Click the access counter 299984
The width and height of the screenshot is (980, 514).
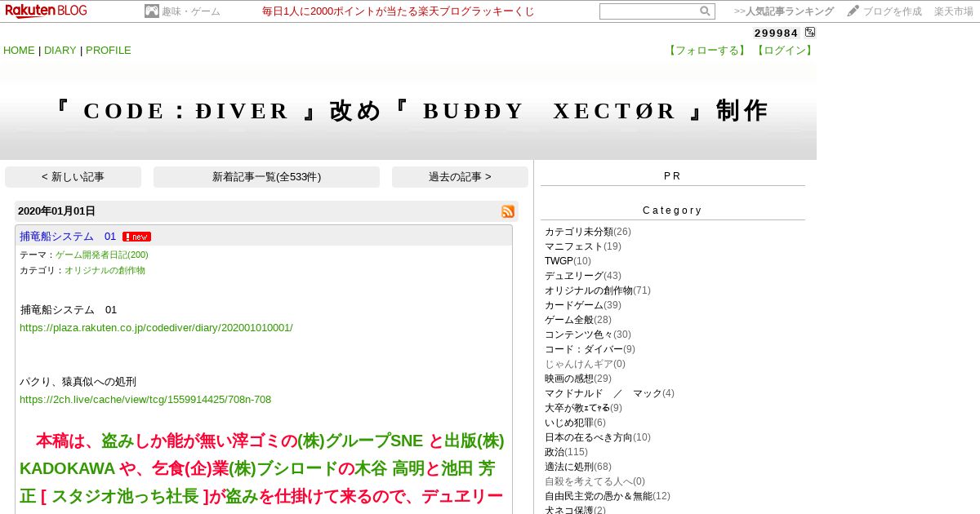776,33
